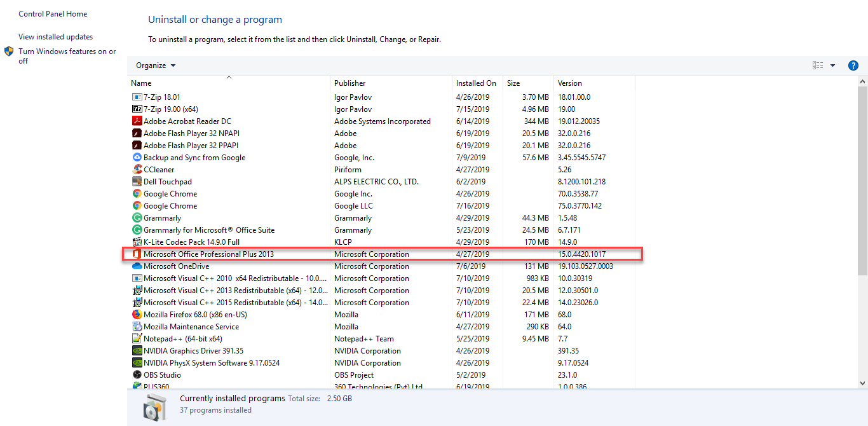The width and height of the screenshot is (868, 426).
Task: Click the Notepad++ program icon
Action: click(x=137, y=339)
